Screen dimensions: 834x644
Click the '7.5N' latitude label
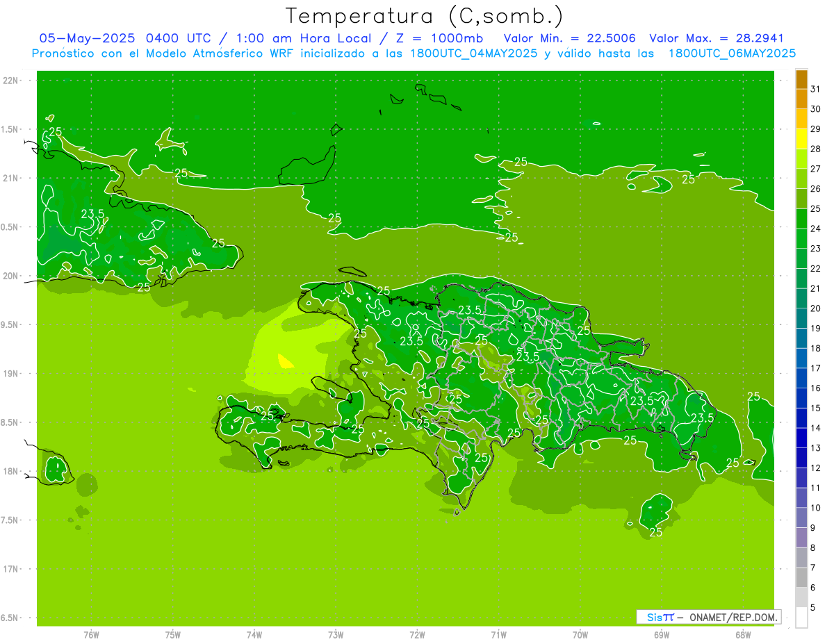point(10,520)
